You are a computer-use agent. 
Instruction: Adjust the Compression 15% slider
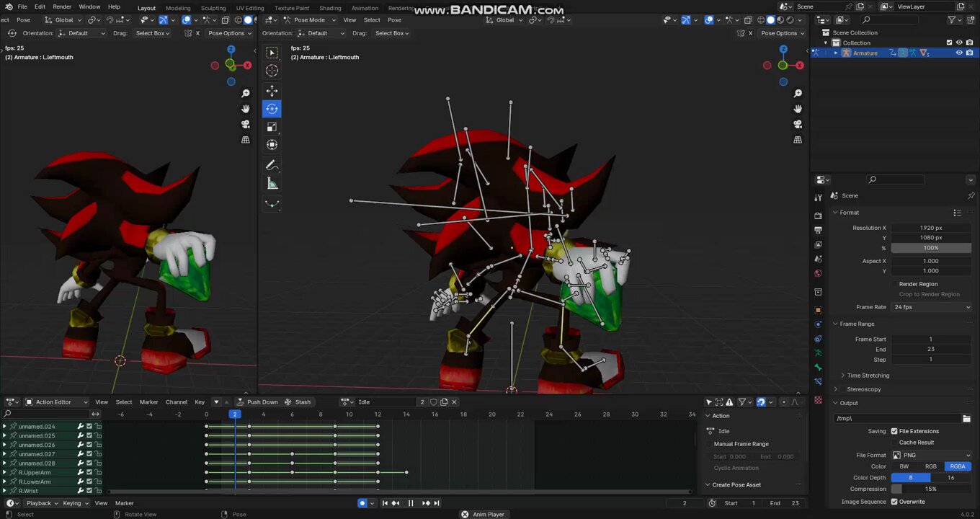coord(931,489)
